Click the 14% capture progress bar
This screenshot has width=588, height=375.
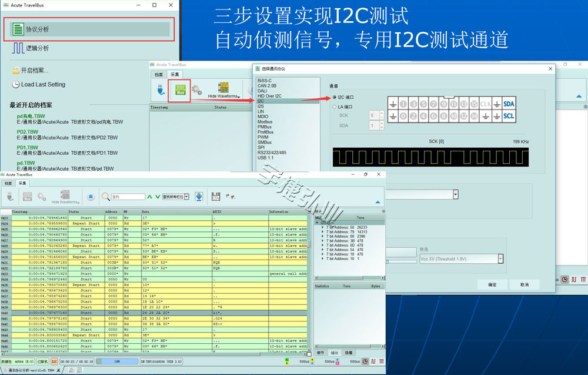pyautogui.click(x=117, y=361)
